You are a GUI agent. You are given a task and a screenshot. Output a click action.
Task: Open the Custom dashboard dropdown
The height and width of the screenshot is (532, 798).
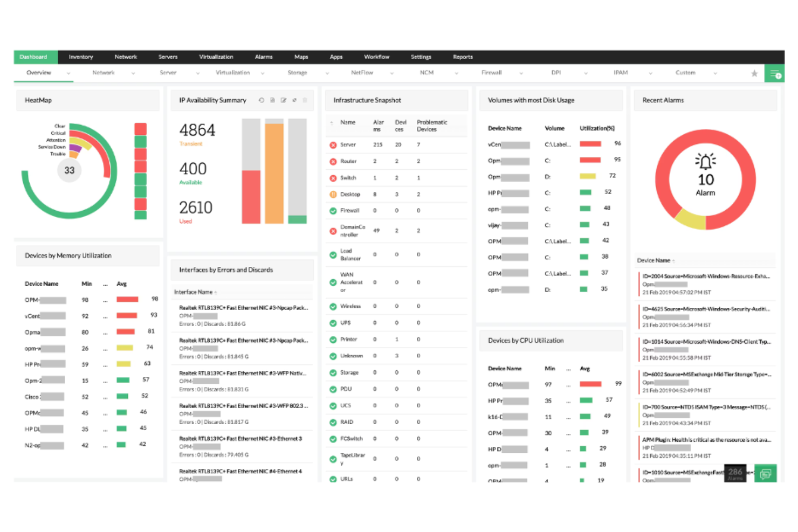716,73
